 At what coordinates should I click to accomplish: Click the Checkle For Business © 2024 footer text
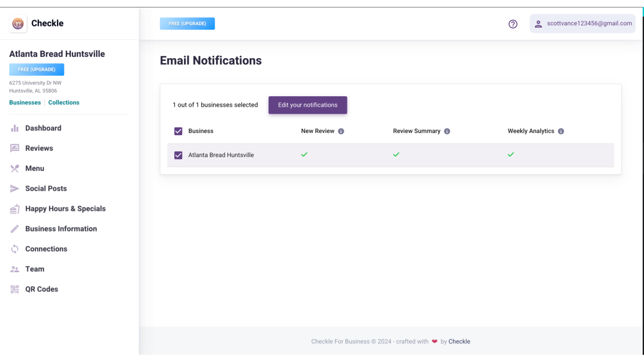[351, 342]
